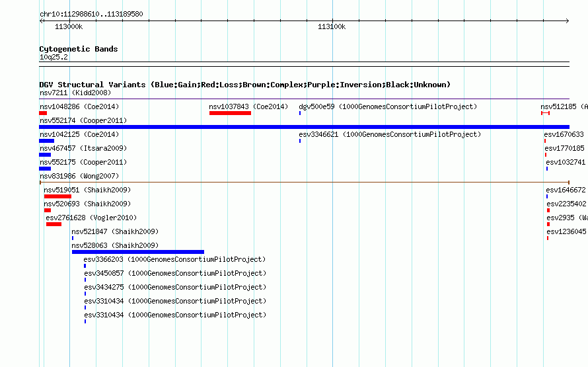Image resolution: width=588 pixels, height=367 pixels.
Task: Click the red loss bar under nsv519051
Action: click(57, 196)
